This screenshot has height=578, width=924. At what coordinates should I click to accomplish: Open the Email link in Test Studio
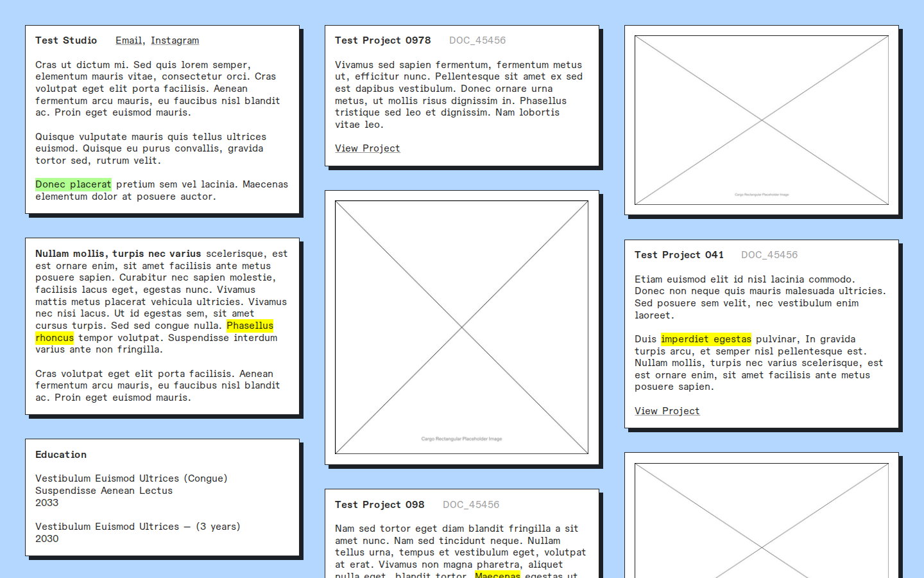[x=128, y=40]
